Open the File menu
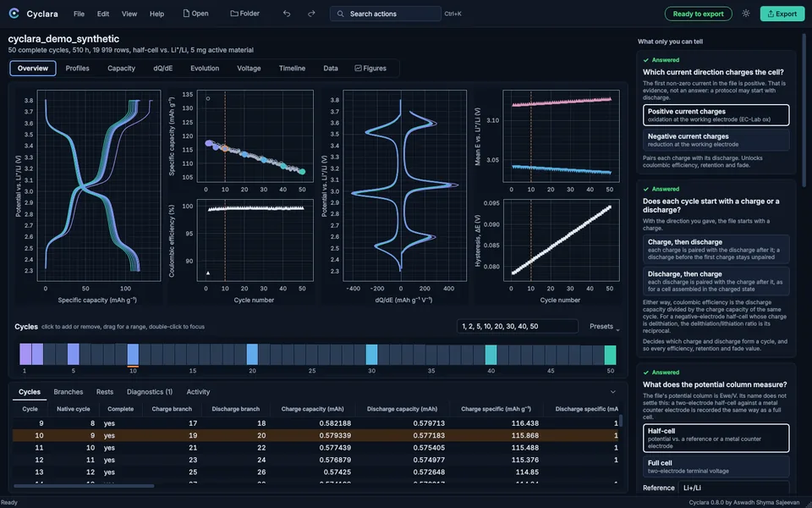Image resolution: width=812 pixels, height=508 pixels. [x=79, y=14]
